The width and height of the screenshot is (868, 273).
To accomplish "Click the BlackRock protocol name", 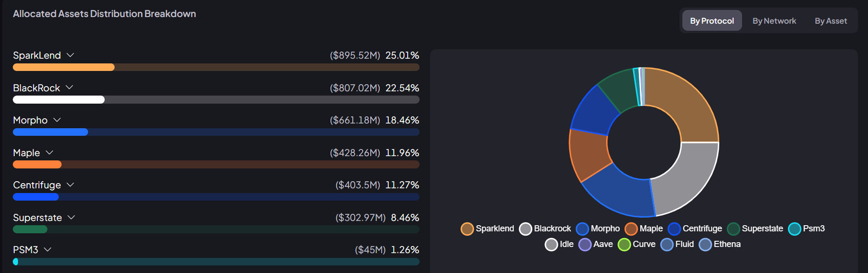I will coord(36,88).
